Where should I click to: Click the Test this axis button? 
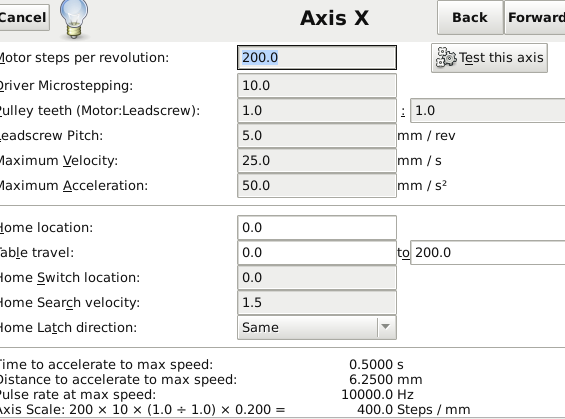tap(489, 58)
